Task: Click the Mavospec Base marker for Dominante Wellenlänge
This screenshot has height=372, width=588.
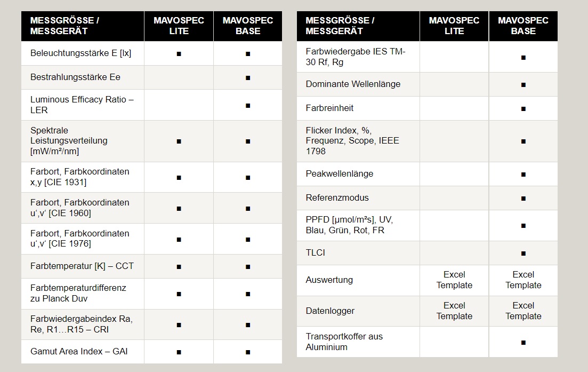Action: 523,85
